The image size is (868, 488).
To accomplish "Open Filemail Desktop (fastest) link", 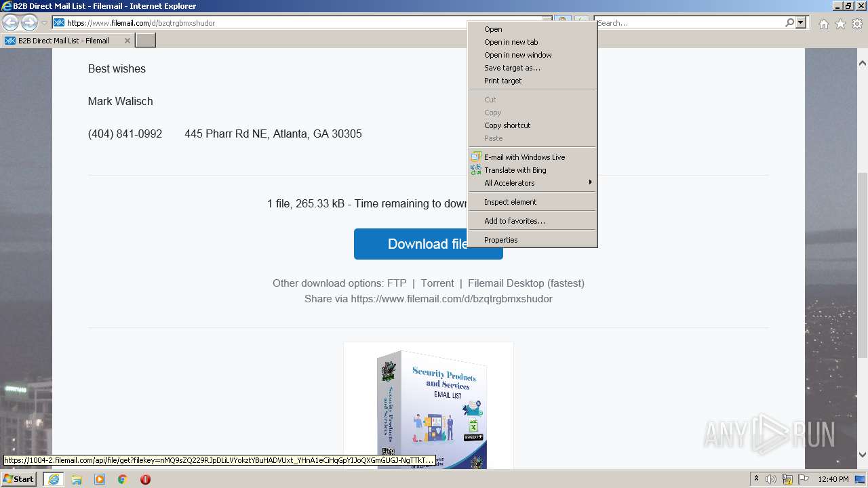I will [x=526, y=283].
